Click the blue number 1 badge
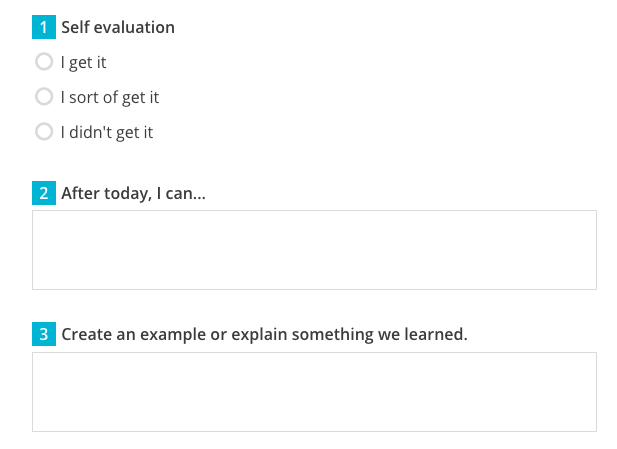Screen dimensions: 617x449 pos(44,27)
